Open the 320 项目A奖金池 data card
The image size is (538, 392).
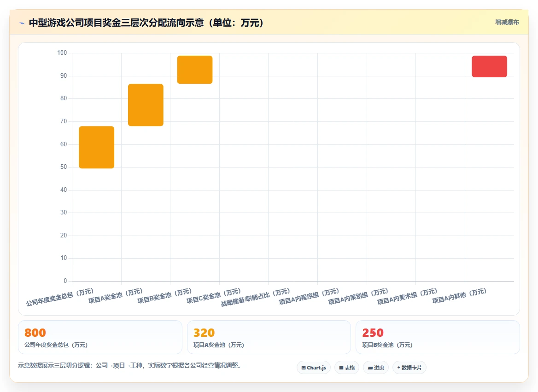tap(269, 337)
